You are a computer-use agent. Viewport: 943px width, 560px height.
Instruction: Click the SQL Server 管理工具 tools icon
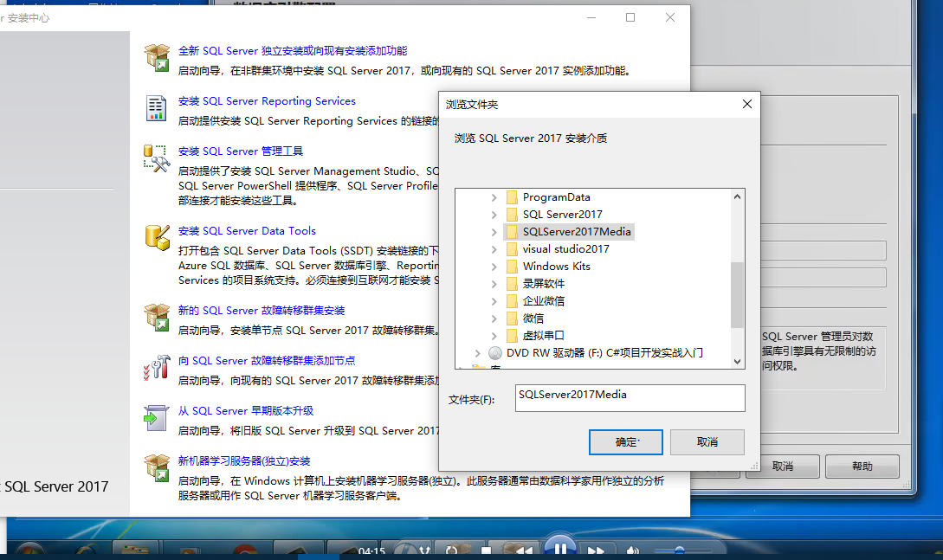[157, 158]
